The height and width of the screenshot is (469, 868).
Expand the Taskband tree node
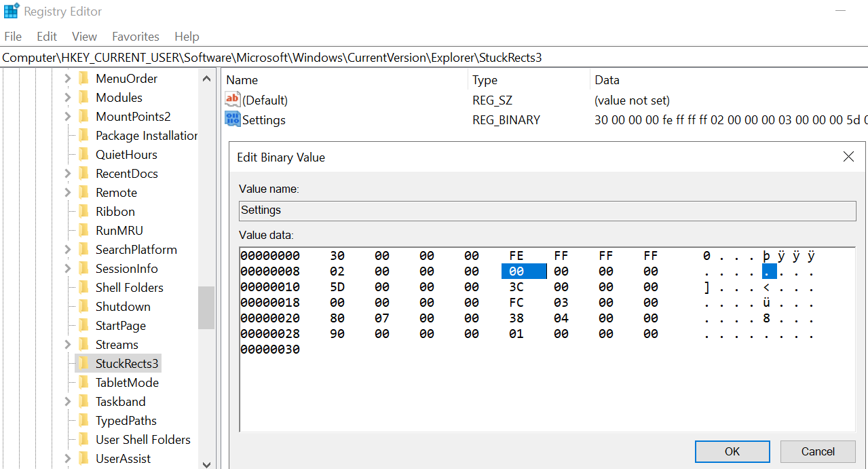click(67, 402)
